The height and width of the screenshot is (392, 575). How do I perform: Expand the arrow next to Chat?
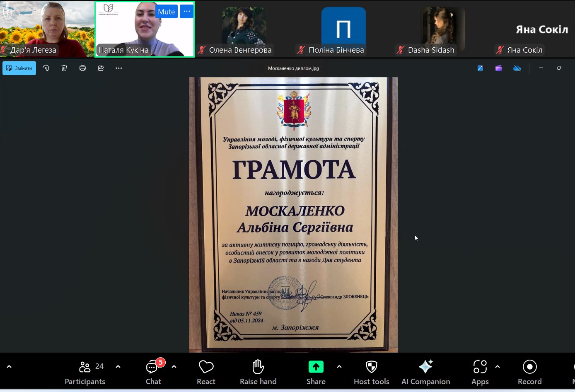click(x=174, y=367)
